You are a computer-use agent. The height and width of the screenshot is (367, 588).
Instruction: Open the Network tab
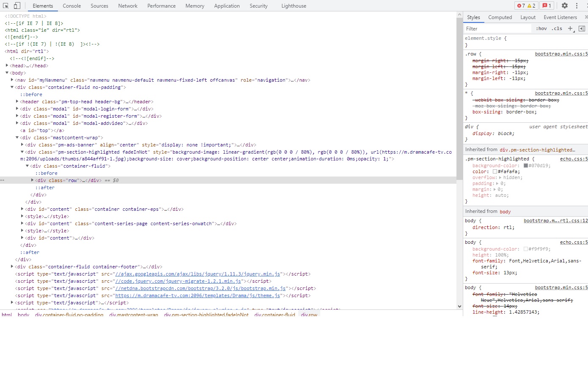click(128, 6)
